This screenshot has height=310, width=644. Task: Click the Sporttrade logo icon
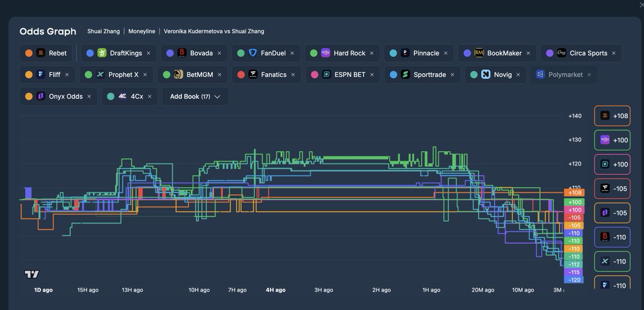(x=405, y=75)
